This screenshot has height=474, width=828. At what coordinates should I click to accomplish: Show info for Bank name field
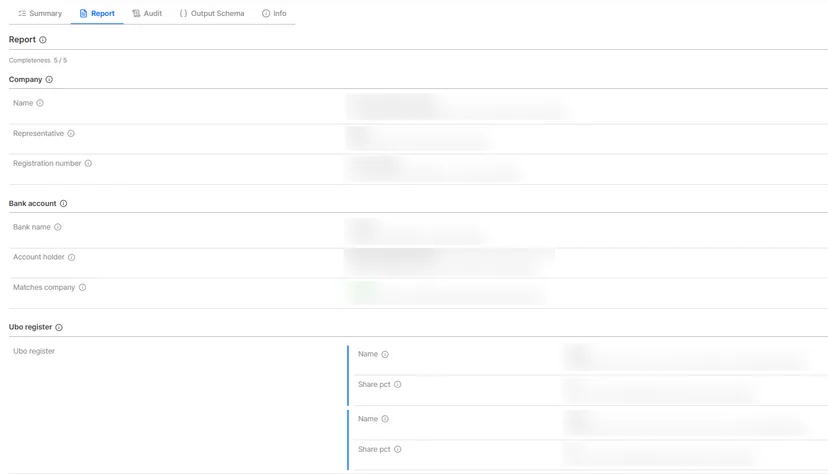[58, 227]
